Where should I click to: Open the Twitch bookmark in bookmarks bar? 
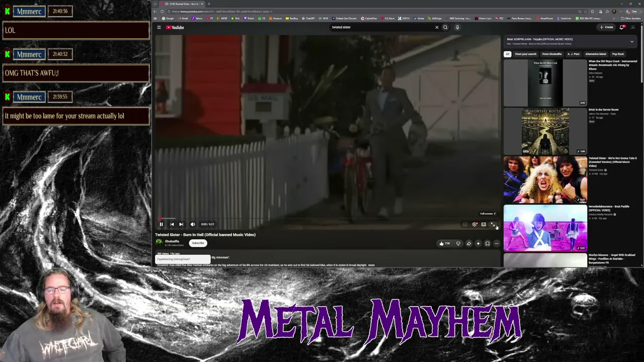[x=250, y=19]
